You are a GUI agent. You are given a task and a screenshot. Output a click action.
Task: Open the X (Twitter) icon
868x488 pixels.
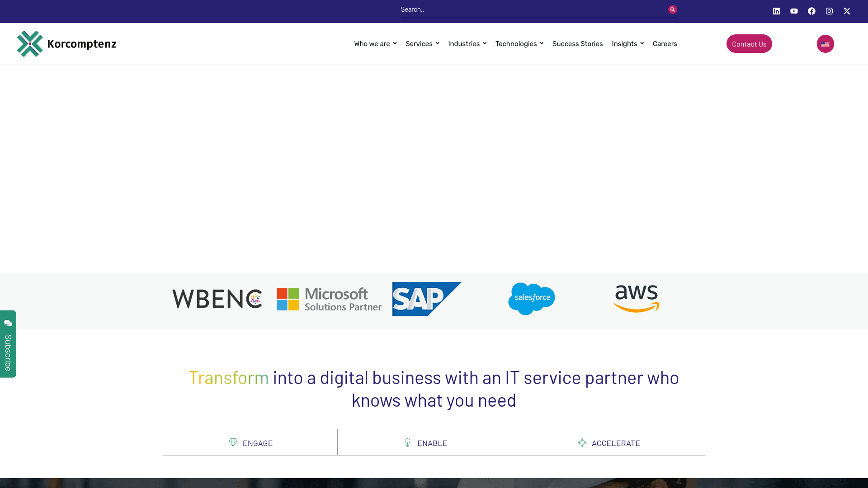tap(847, 11)
